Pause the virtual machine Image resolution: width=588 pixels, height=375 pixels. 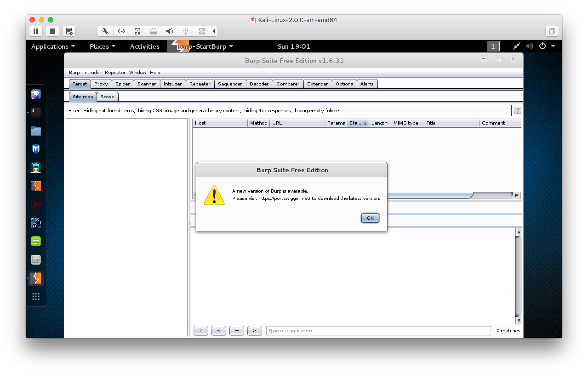pyautogui.click(x=36, y=31)
